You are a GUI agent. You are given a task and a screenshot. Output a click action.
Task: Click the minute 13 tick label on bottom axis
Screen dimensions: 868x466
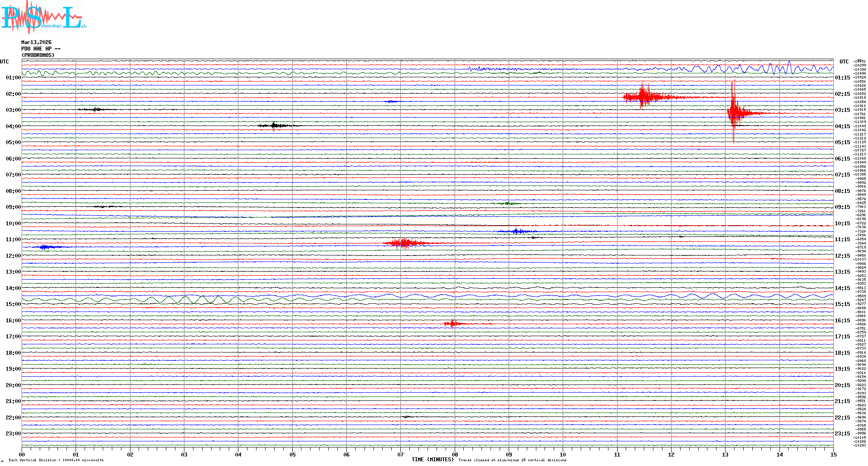click(725, 455)
